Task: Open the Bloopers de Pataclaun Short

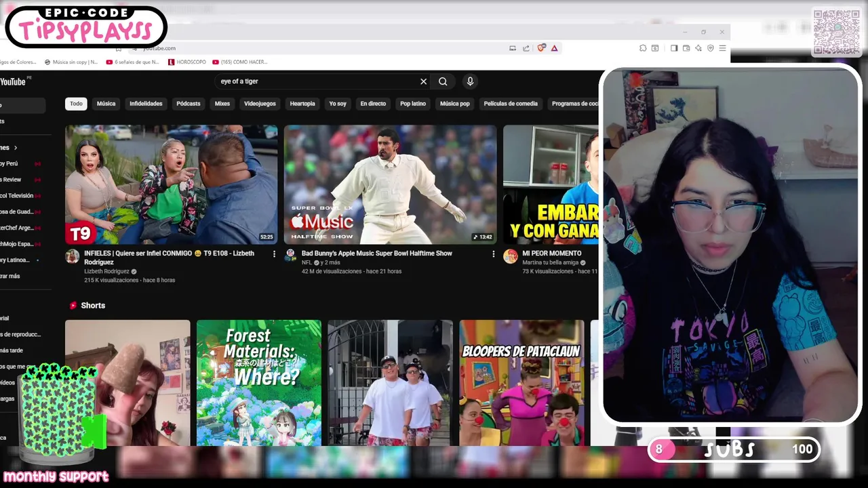Action: (x=521, y=383)
